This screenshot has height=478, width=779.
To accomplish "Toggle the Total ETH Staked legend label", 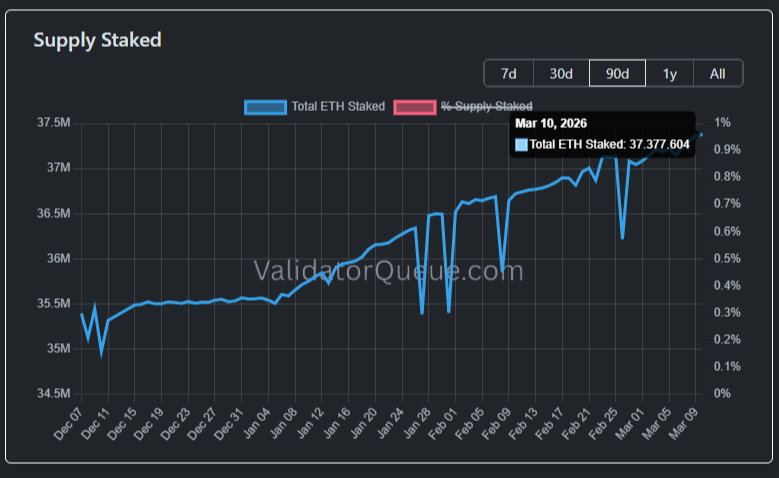I will [337, 106].
